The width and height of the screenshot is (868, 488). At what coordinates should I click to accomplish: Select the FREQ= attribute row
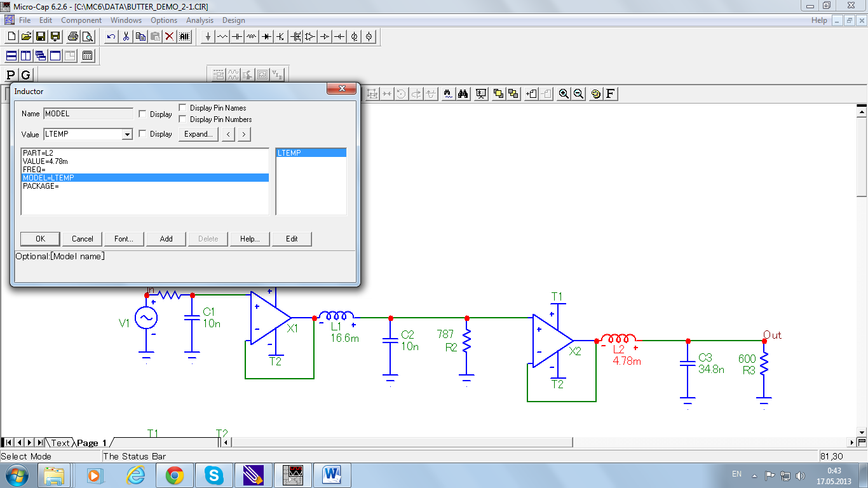point(145,170)
